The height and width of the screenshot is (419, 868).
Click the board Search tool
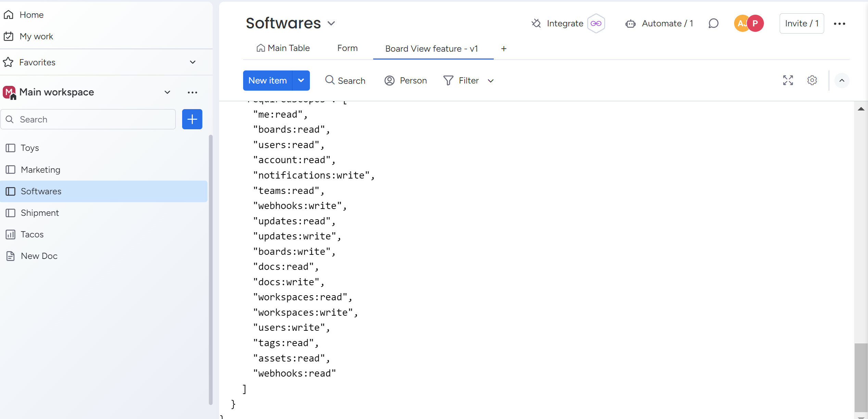pyautogui.click(x=345, y=80)
